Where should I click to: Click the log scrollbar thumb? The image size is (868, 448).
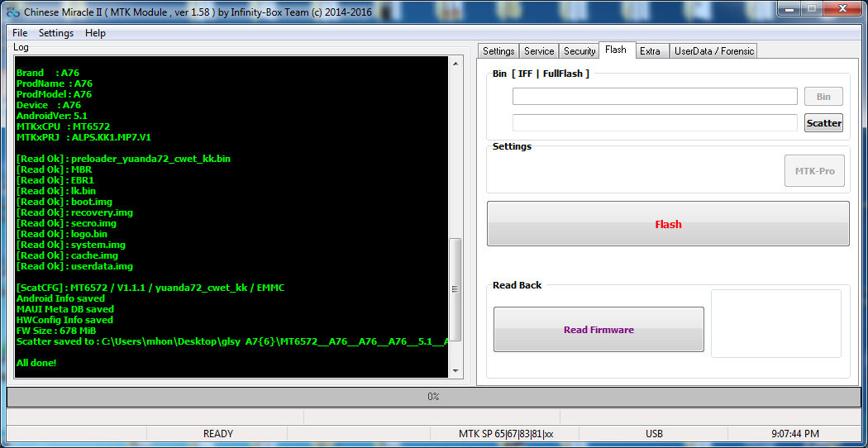click(455, 289)
